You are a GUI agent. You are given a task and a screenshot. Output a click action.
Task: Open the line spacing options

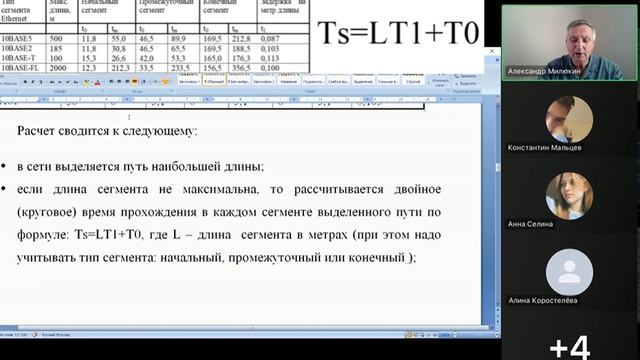point(143,82)
